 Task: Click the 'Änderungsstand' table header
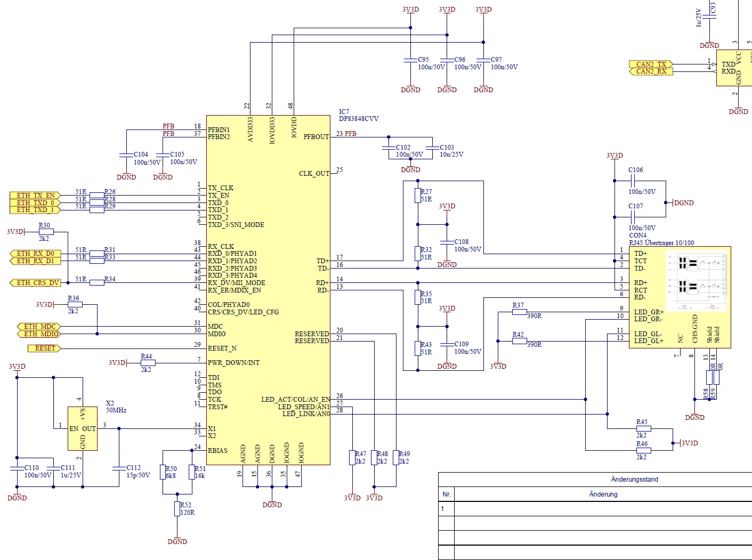[x=634, y=480]
